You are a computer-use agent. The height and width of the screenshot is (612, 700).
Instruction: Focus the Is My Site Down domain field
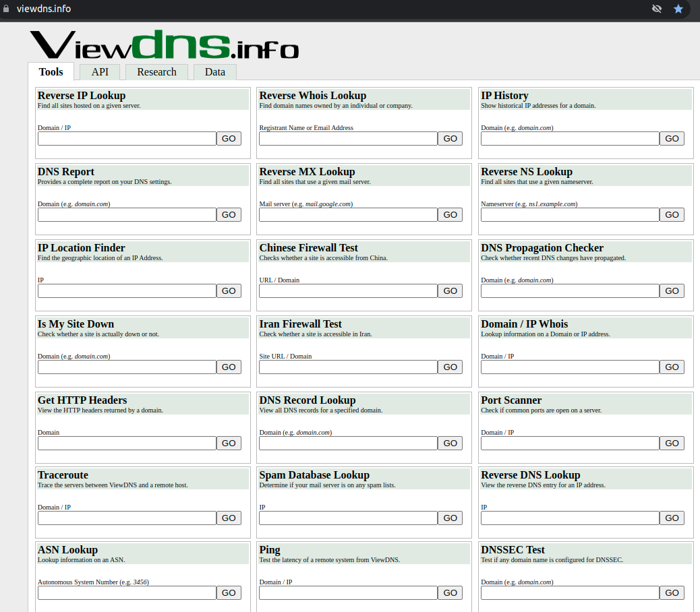pos(127,367)
